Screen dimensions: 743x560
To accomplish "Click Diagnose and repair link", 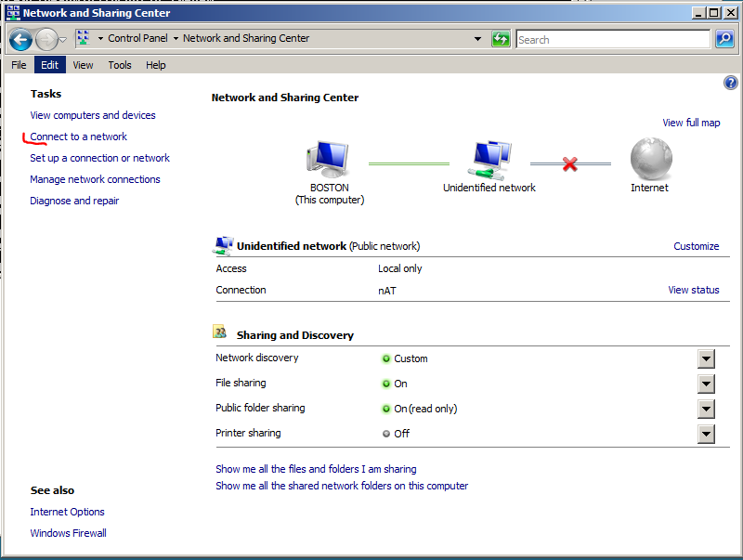I will point(74,201).
